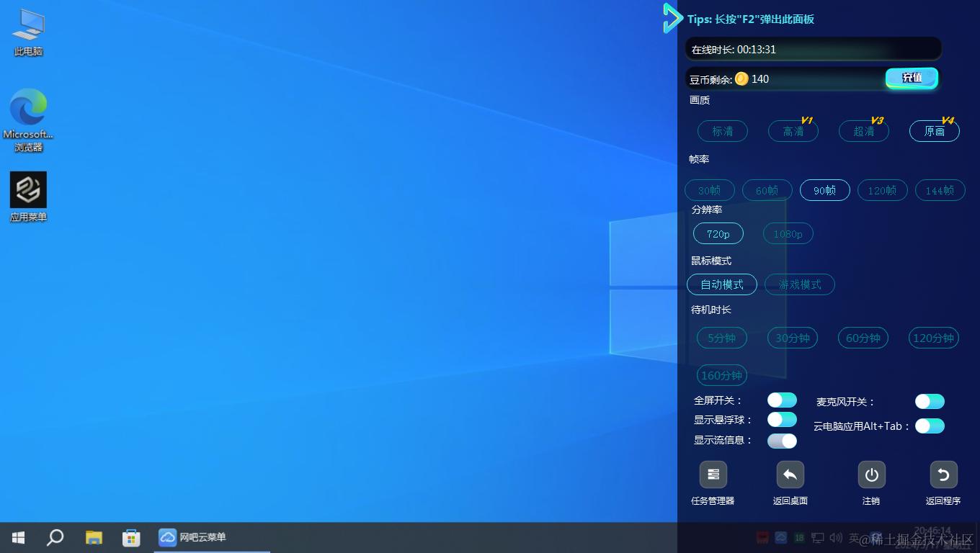Viewport: 980px width, 553px height.
Task: Set frame rate to 144帧
Action: pyautogui.click(x=940, y=190)
